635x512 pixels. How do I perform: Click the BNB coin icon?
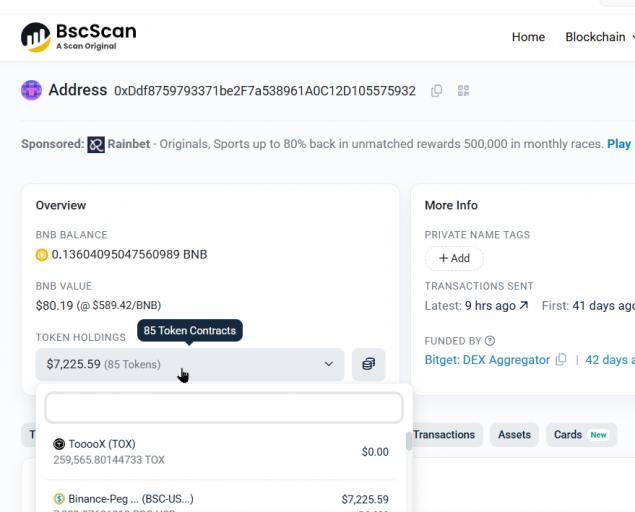click(42, 255)
